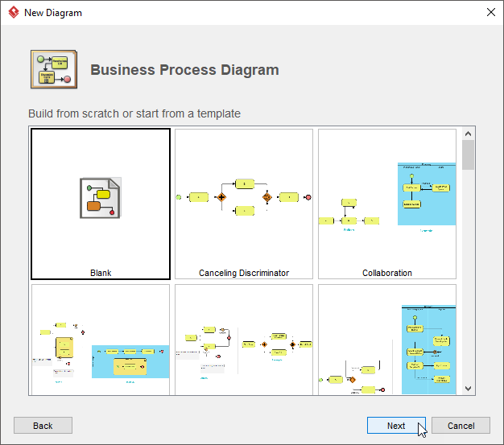Select the second-row left template thumbnail
The width and height of the screenshot is (504, 445).
(101, 340)
